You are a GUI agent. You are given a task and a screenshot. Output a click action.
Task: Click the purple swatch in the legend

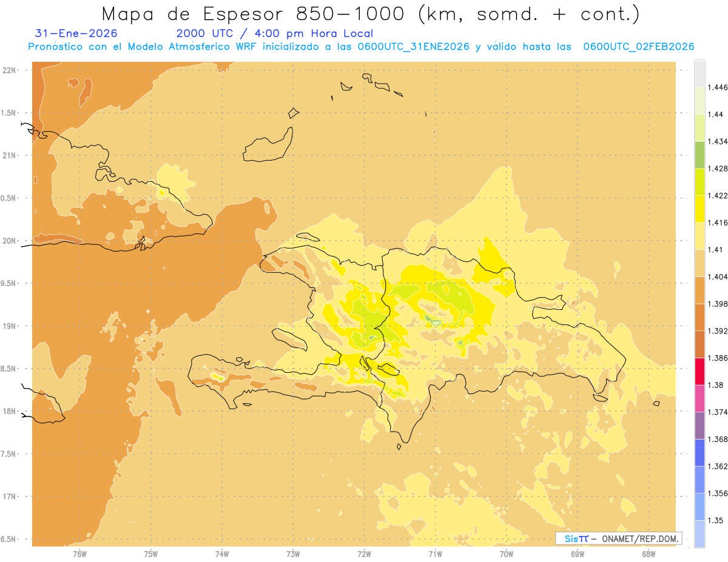699,426
